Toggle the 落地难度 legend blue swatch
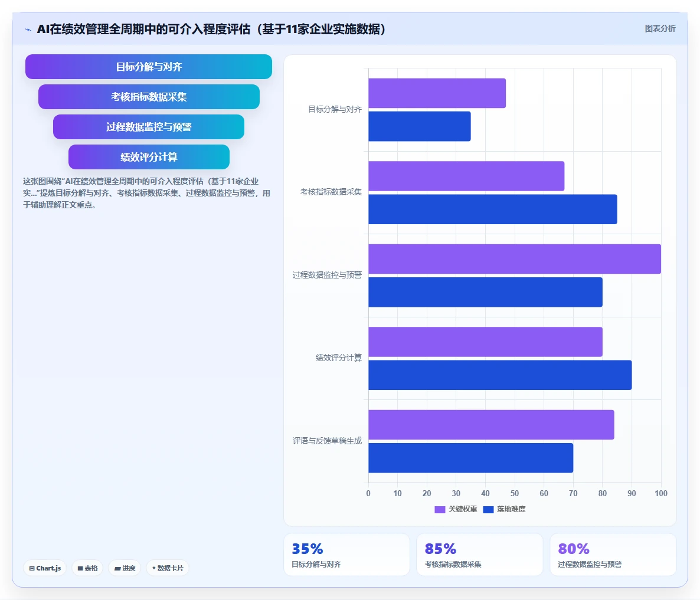The height and width of the screenshot is (600, 700). pos(488,510)
